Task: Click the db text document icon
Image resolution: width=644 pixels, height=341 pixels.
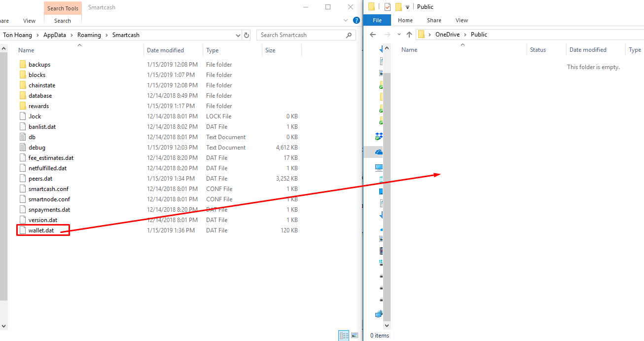Action: point(23,137)
